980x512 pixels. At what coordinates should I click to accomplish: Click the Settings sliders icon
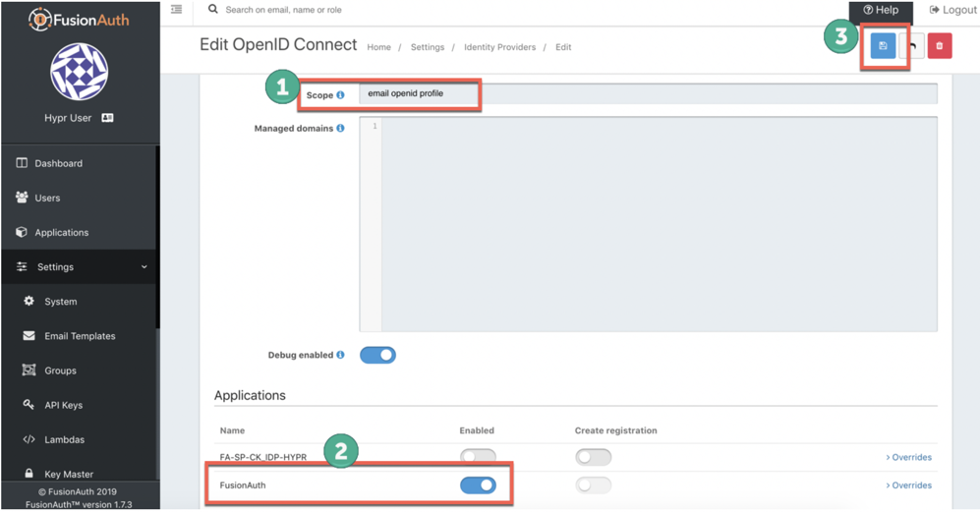pos(22,266)
